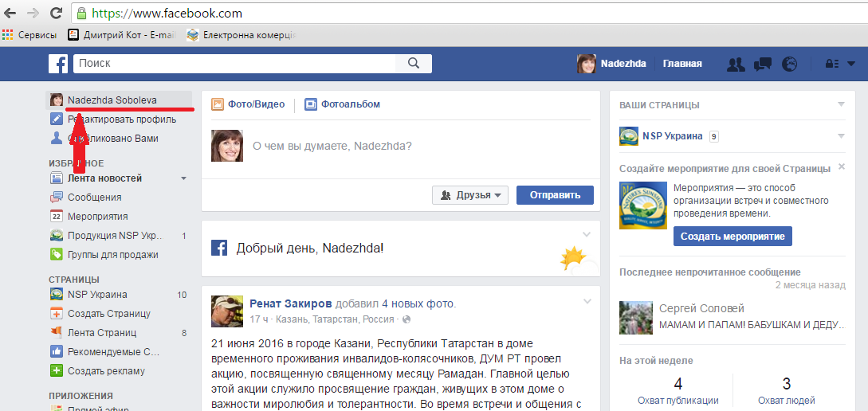Image resolution: width=868 pixels, height=411 pixels.
Task: Open Группы для продажи
Action: coord(113,254)
